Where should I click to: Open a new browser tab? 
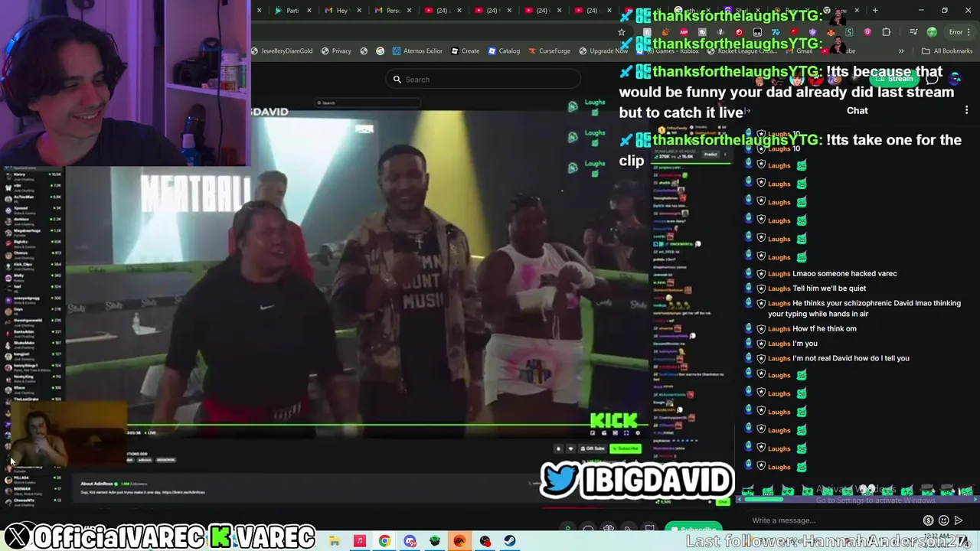coord(875,11)
